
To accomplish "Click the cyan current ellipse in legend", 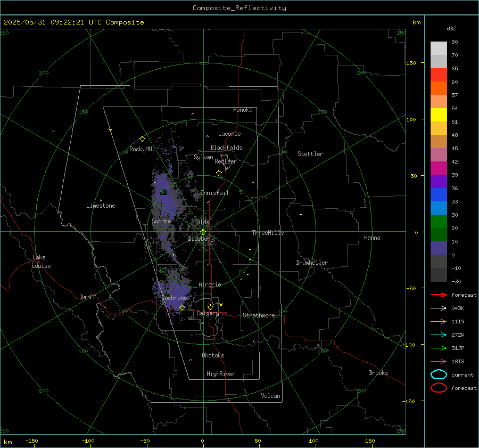I will coord(439,374).
